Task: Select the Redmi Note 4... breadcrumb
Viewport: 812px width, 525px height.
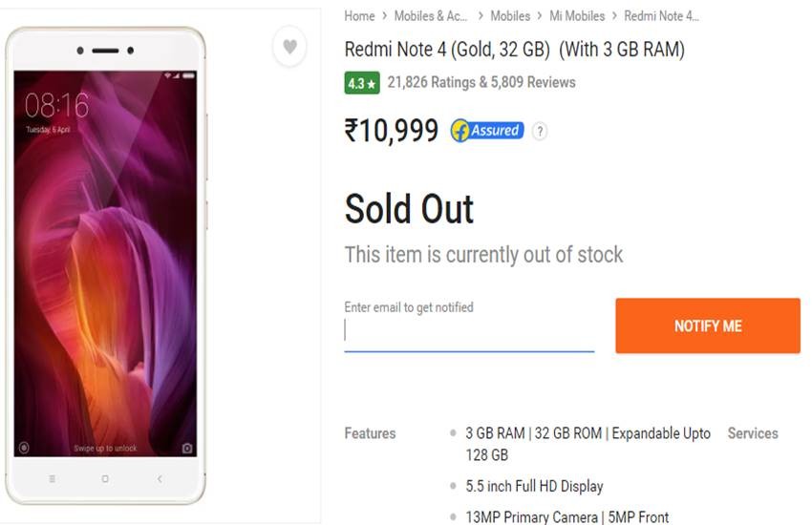Action: click(661, 16)
